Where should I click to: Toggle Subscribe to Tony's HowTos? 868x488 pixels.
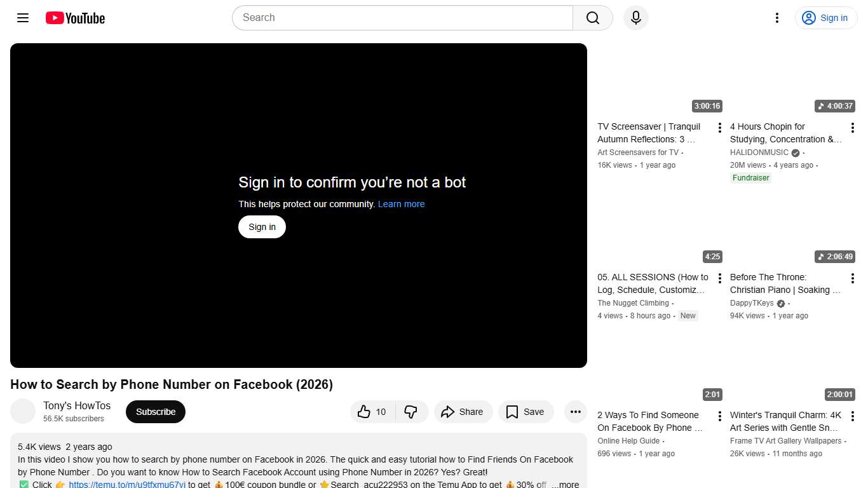155,412
